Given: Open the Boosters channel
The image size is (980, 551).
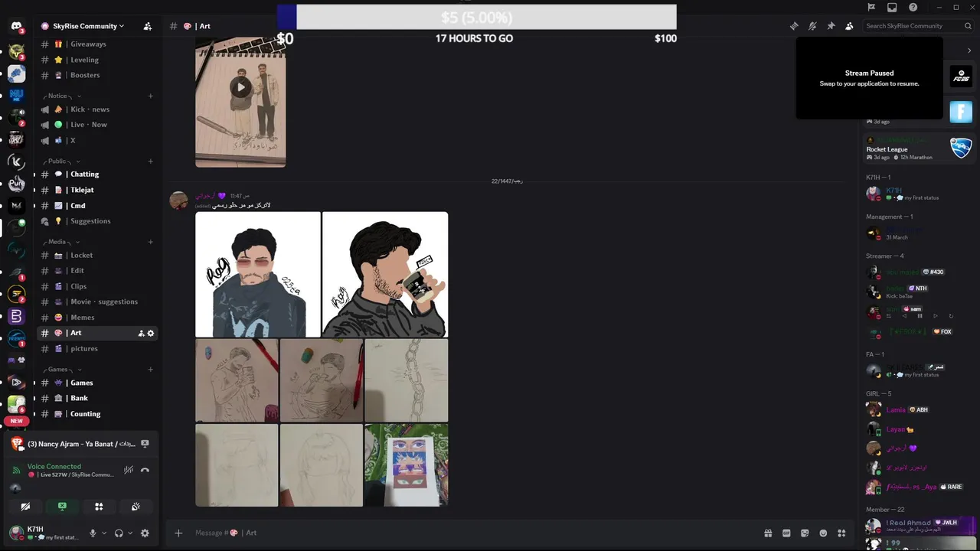Looking at the screenshot, I should 97,75.
